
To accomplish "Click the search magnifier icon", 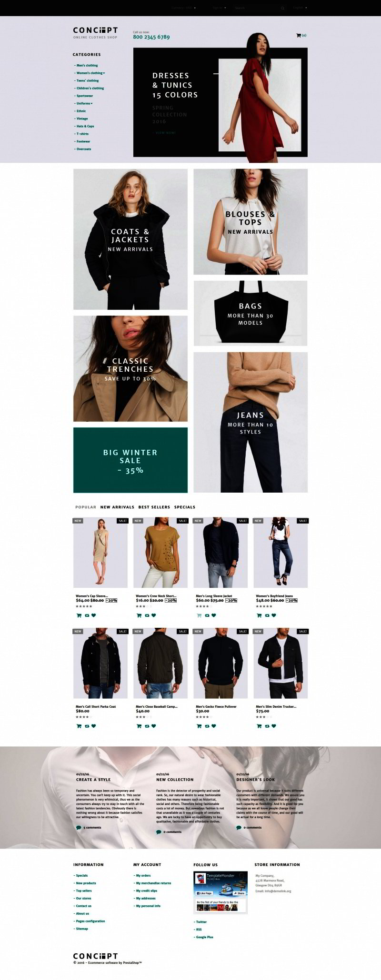I will [x=282, y=8].
